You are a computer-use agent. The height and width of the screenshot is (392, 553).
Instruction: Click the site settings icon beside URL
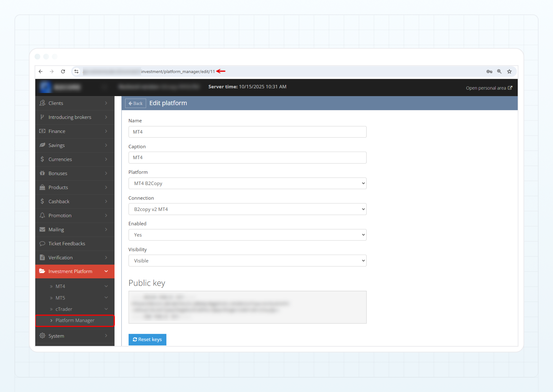(76, 71)
